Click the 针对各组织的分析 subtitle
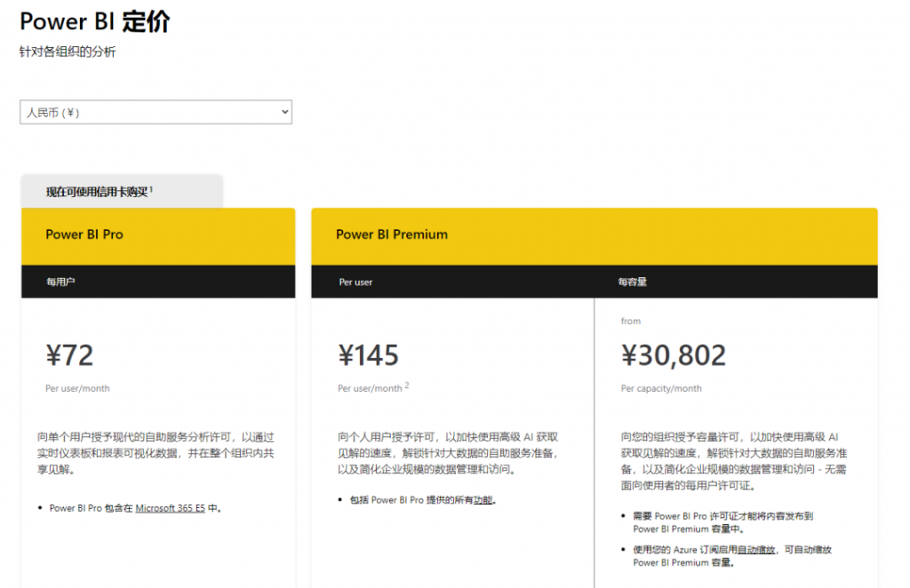 click(x=68, y=52)
